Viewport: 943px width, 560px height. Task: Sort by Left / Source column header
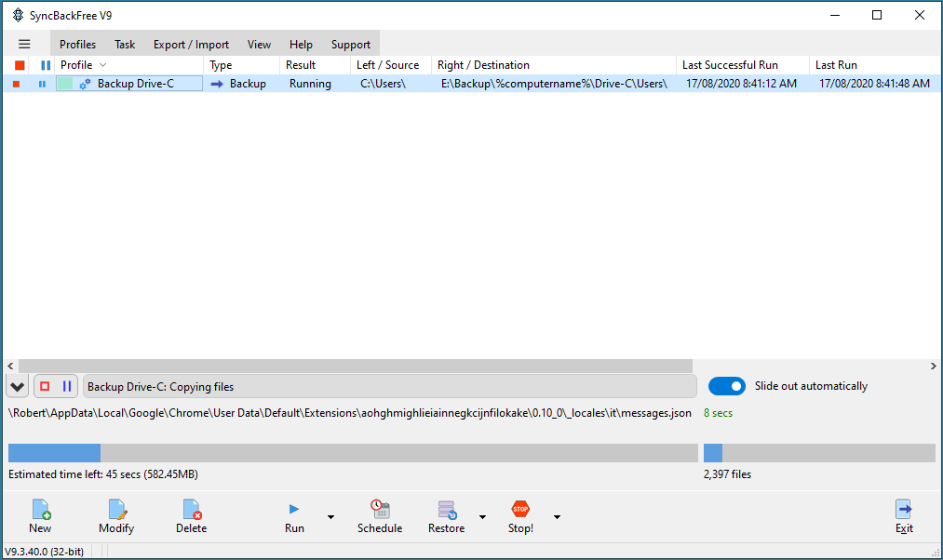pyautogui.click(x=391, y=65)
